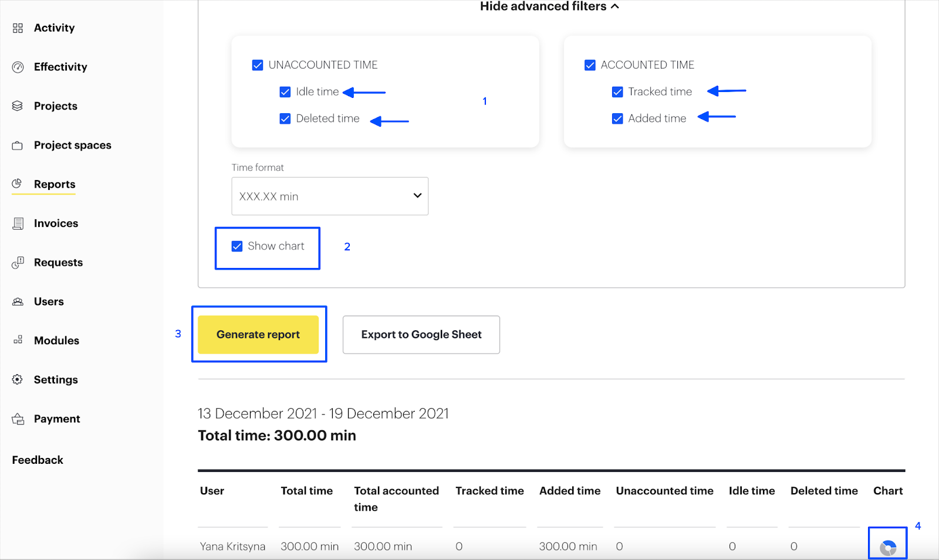939x560 pixels.
Task: Open the Time format dropdown
Action: [x=330, y=196]
